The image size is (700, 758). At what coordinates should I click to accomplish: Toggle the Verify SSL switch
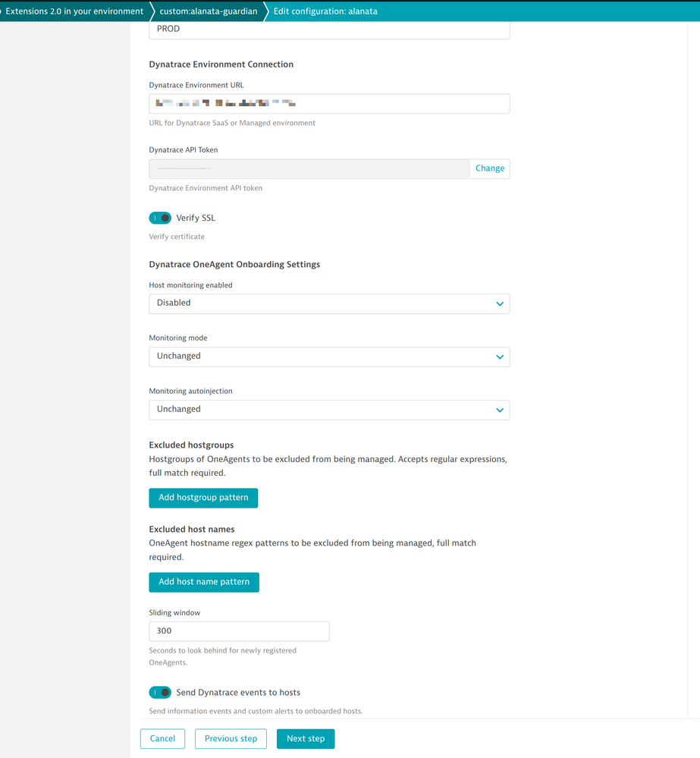[160, 219]
